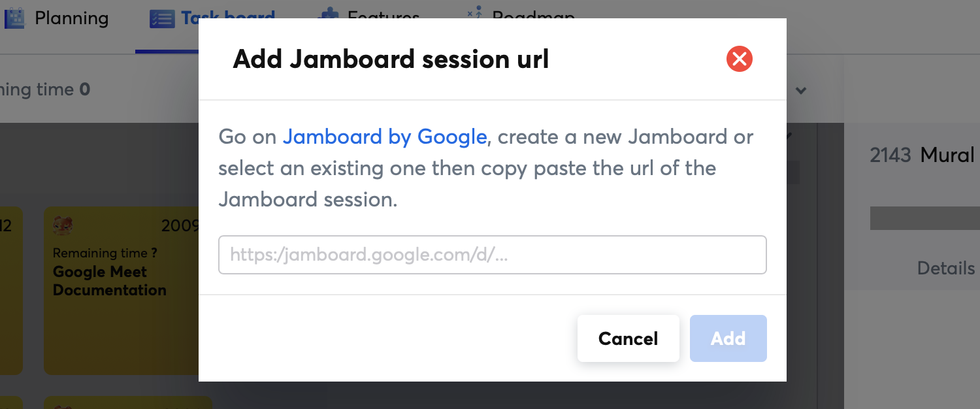This screenshot has height=409, width=980.
Task: Click the Add button
Action: [728, 338]
